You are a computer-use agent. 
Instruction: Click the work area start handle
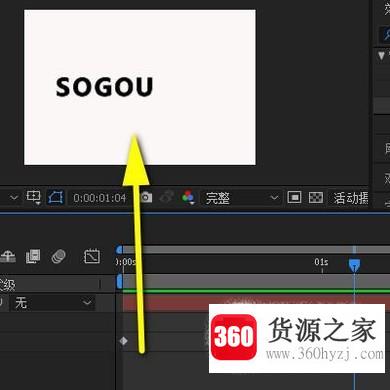[x=119, y=281]
